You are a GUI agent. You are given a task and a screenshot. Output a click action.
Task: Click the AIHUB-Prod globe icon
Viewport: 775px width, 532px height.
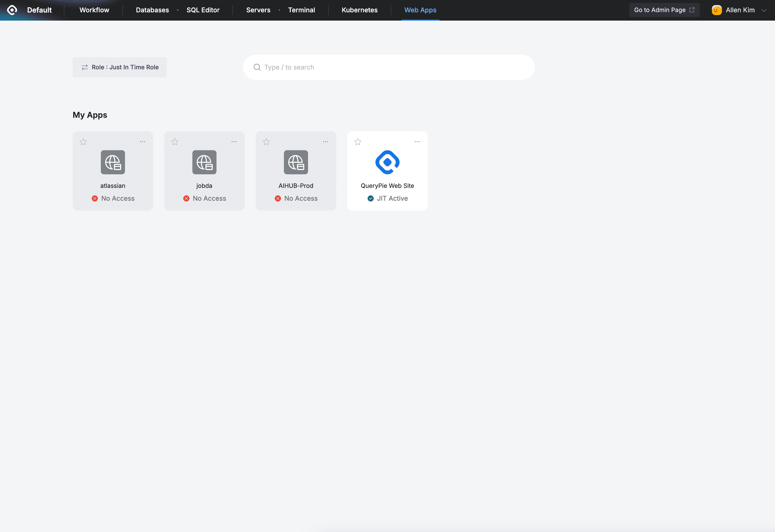click(295, 162)
